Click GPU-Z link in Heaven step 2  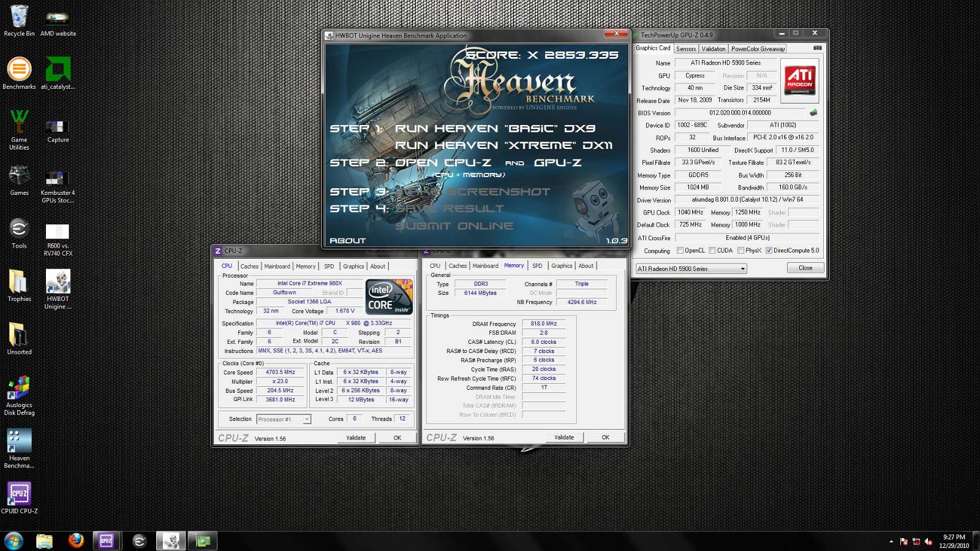pos(558,162)
